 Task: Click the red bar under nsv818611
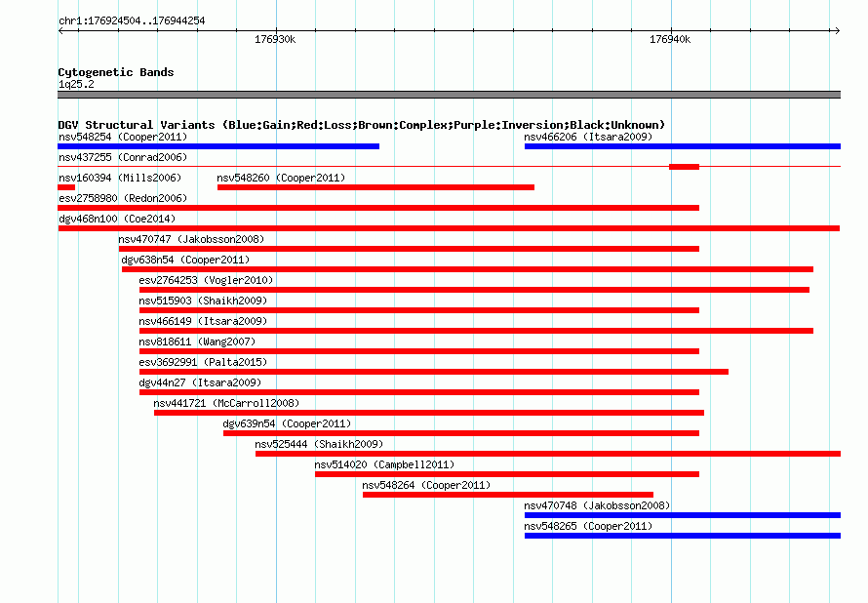[x=419, y=351]
